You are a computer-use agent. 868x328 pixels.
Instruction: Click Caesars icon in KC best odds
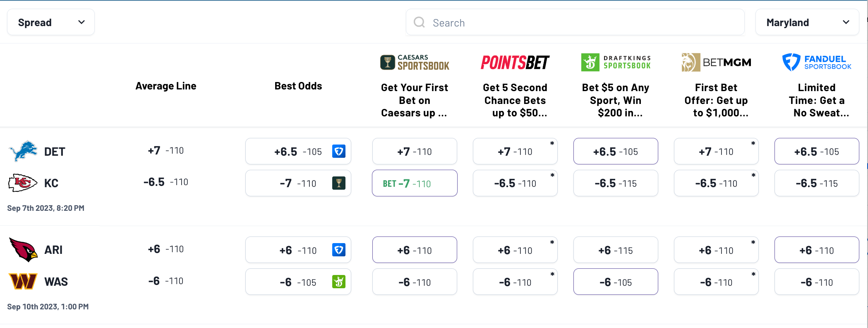click(x=339, y=183)
